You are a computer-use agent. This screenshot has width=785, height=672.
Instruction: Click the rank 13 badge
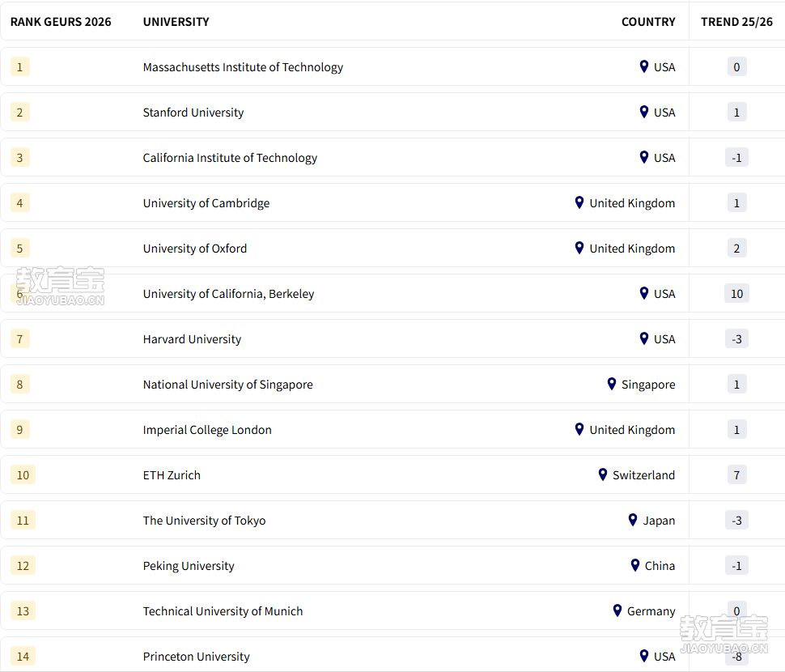point(23,611)
